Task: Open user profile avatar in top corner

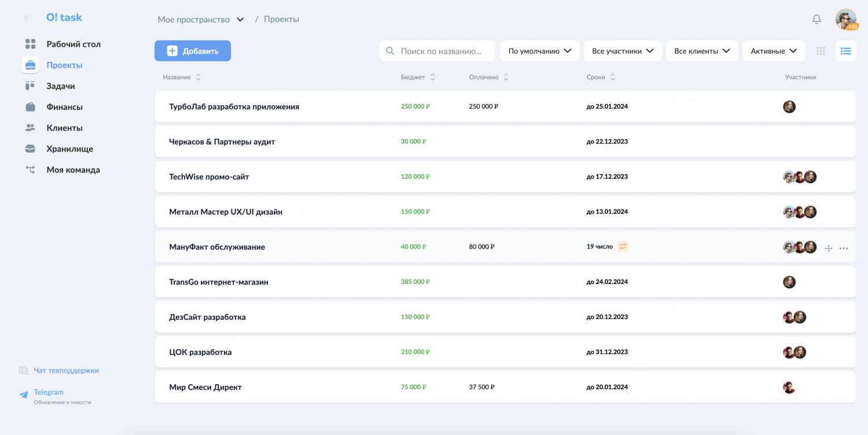Action: click(x=845, y=19)
